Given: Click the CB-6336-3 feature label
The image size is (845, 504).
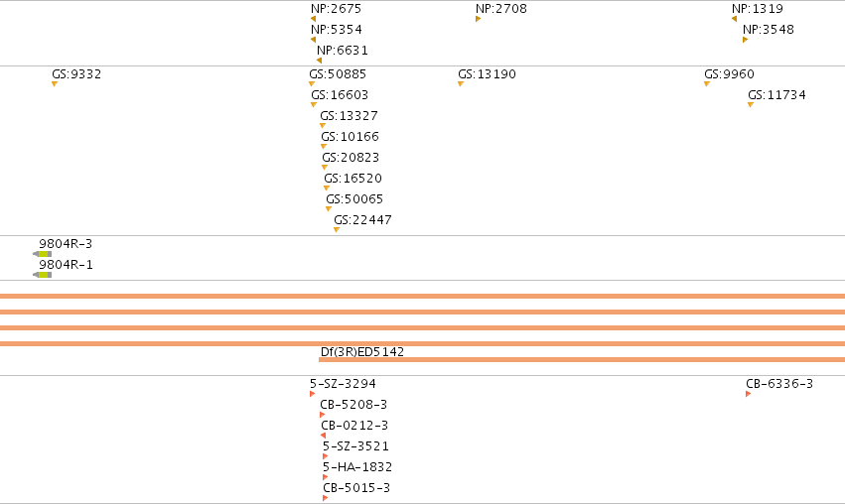Looking at the screenshot, I should (779, 384).
